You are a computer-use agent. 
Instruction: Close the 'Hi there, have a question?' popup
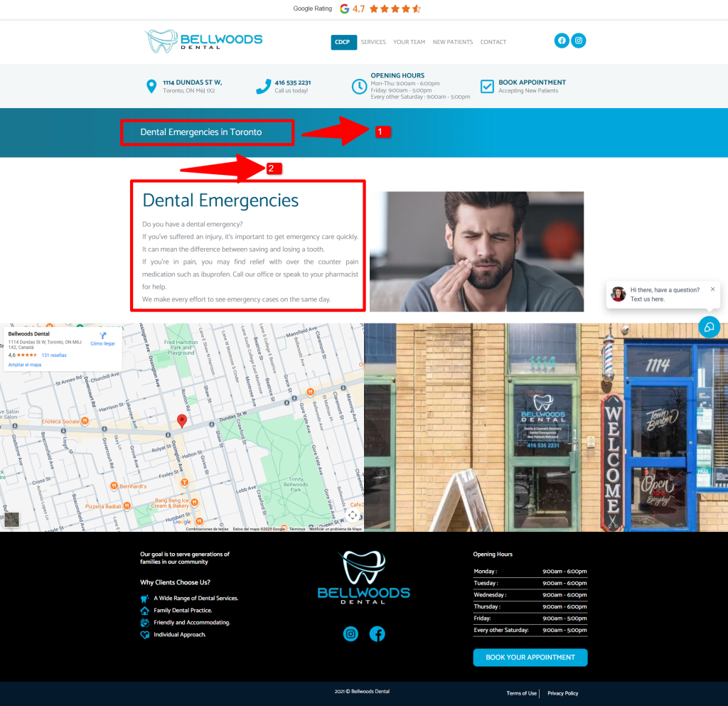click(x=713, y=289)
